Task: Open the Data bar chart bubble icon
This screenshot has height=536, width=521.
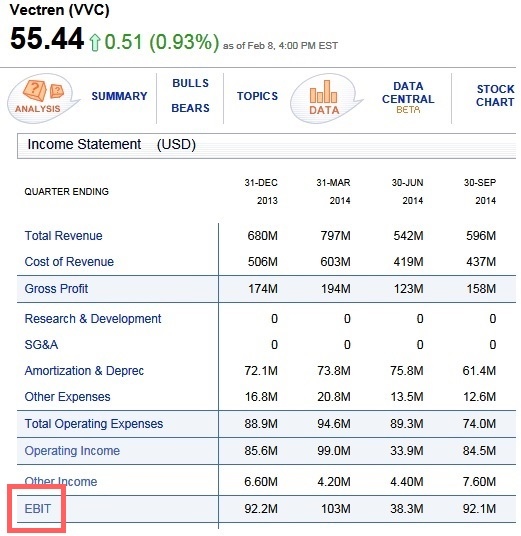Action: click(326, 98)
